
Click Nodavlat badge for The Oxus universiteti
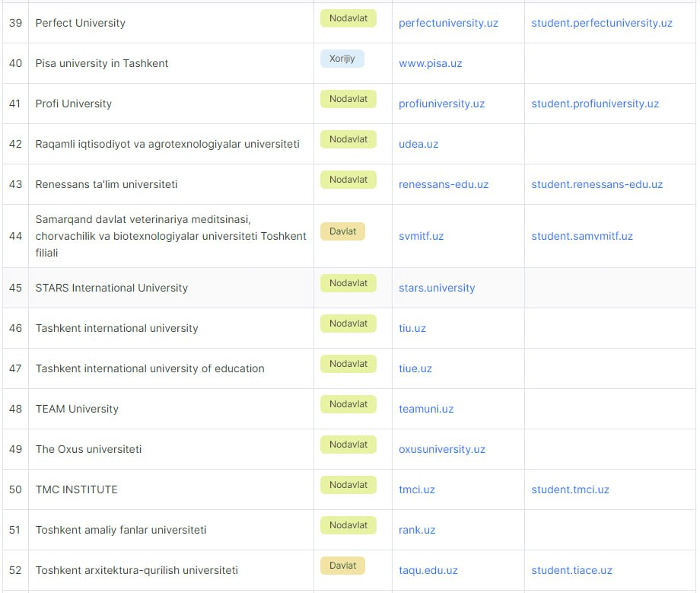tap(348, 445)
